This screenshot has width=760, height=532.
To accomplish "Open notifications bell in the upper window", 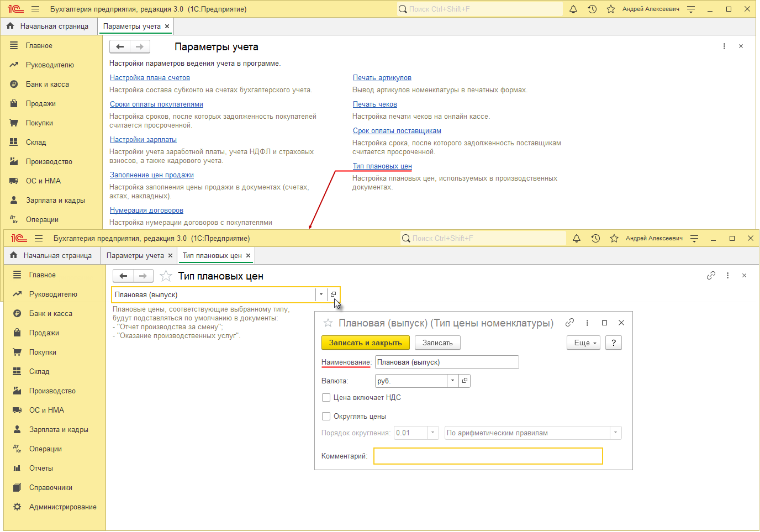I will pyautogui.click(x=573, y=9).
